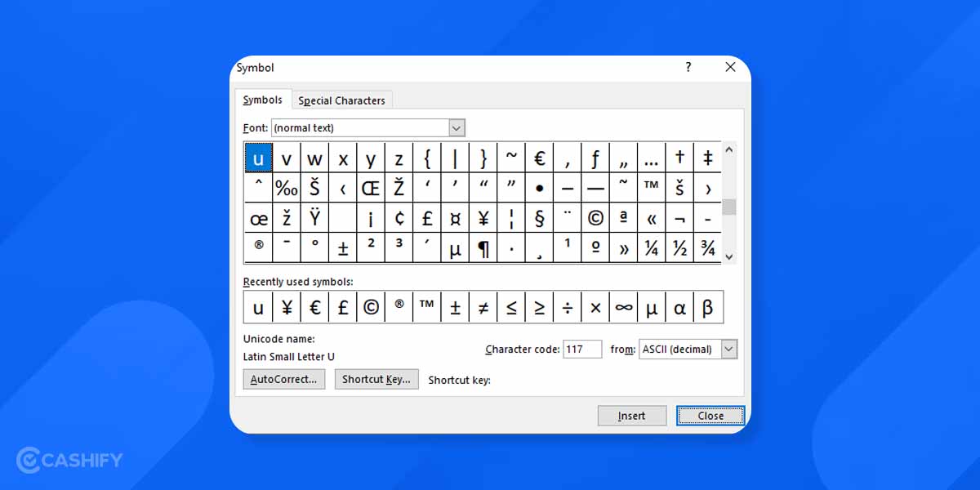
Task: Open the AutoCorrect dialog
Action: [x=283, y=379]
